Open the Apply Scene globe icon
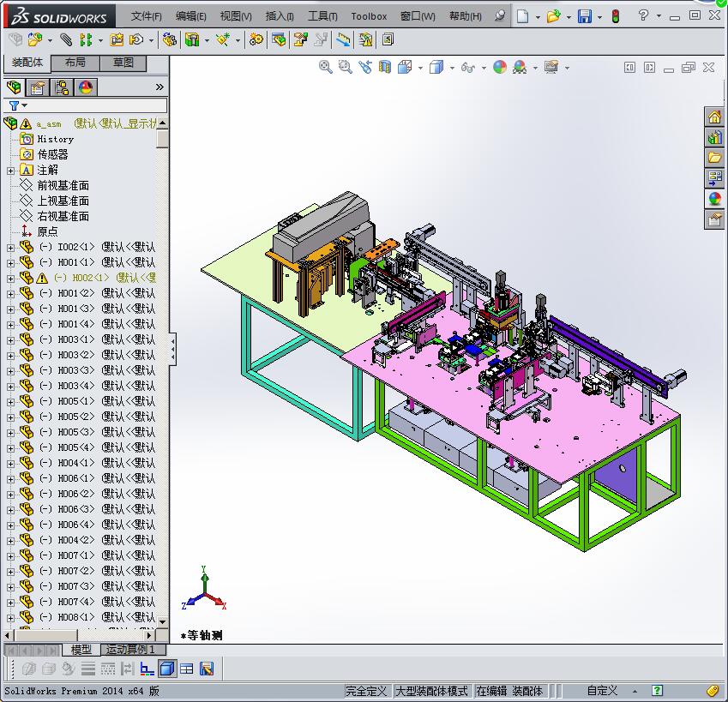This screenshot has width=728, height=702. (x=520, y=66)
